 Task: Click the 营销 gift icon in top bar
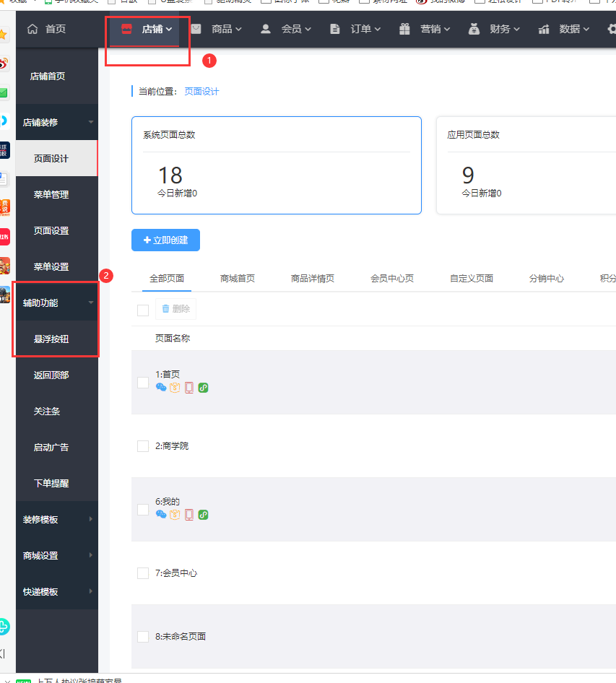[x=404, y=30]
